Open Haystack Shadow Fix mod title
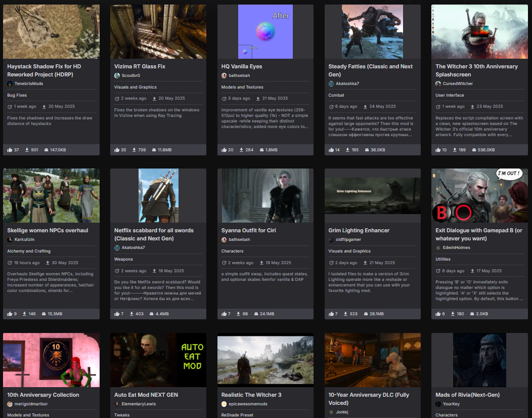The width and height of the screenshot is (532, 418). [x=44, y=70]
